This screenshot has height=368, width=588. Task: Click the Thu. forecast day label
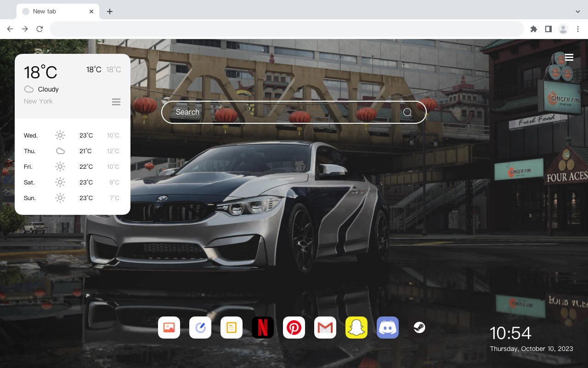coord(30,151)
